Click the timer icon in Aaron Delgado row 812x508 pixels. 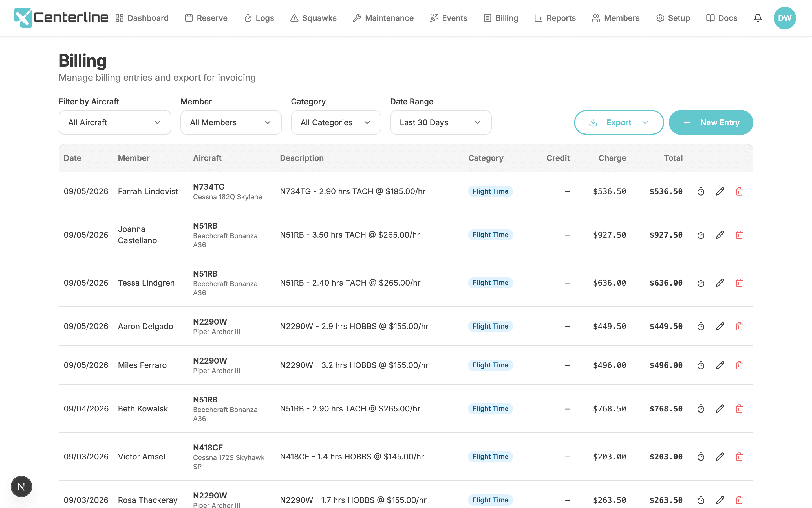(701, 326)
